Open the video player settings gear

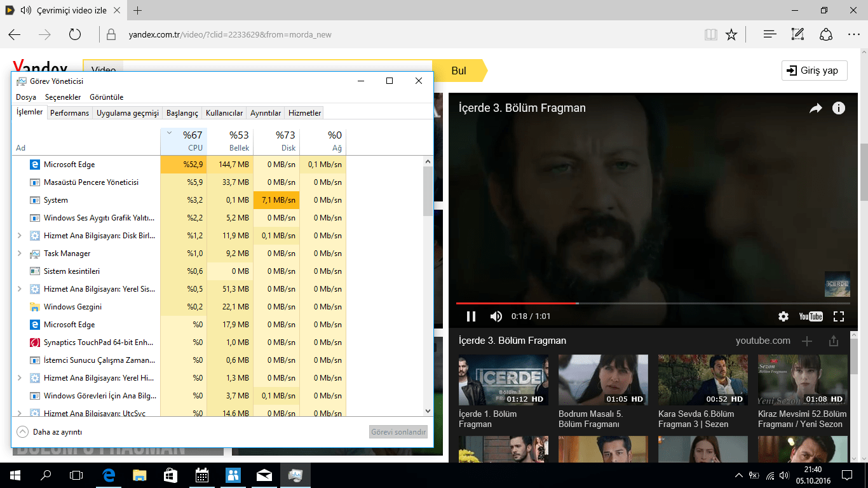(783, 316)
